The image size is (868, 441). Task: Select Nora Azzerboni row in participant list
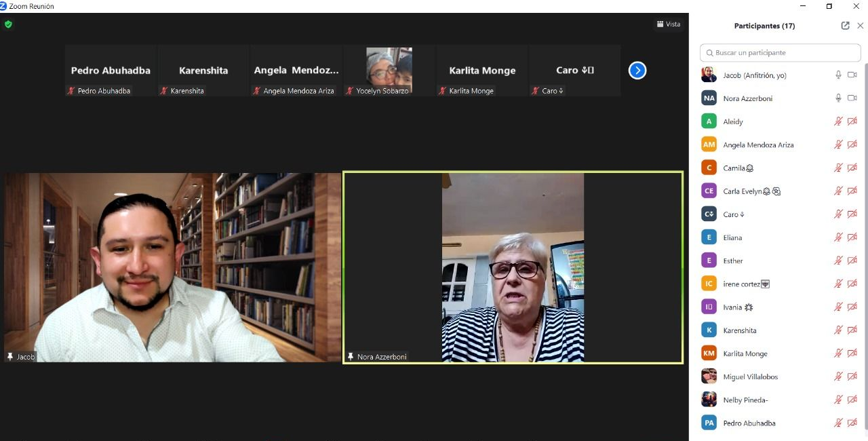tap(778, 98)
